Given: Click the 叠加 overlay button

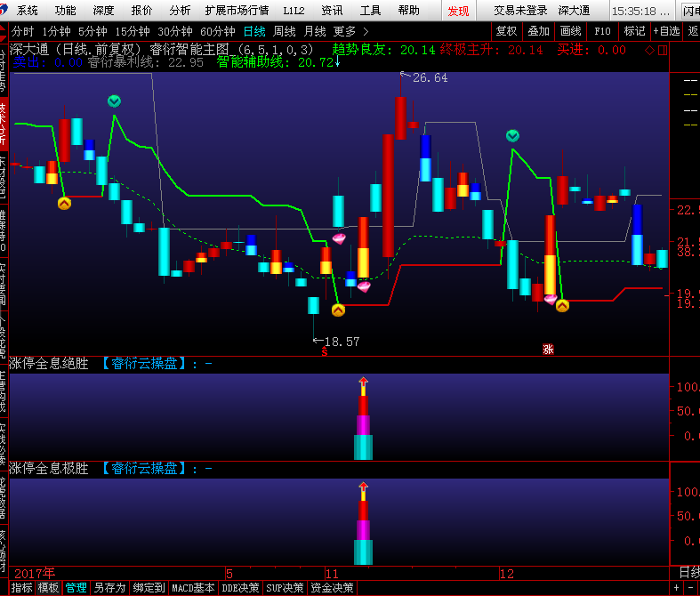Looking at the screenshot, I should click(538, 31).
